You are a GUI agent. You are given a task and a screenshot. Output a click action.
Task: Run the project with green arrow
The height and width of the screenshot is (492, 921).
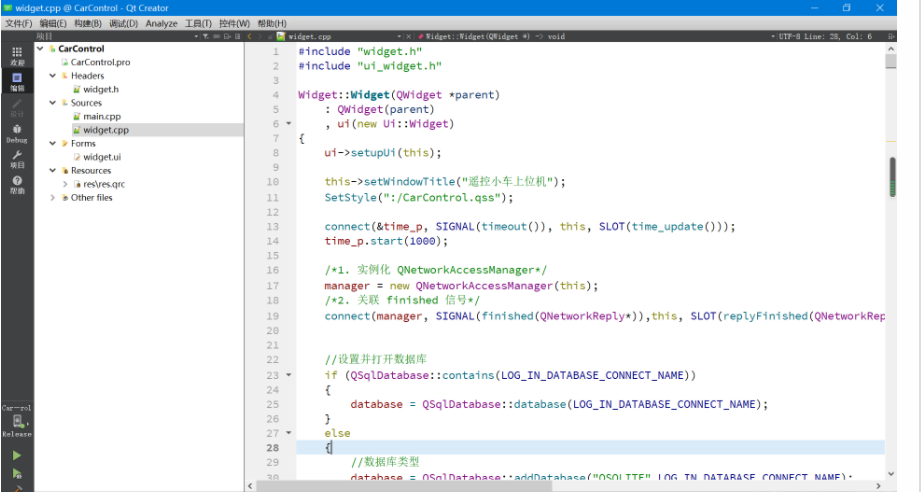click(x=16, y=456)
